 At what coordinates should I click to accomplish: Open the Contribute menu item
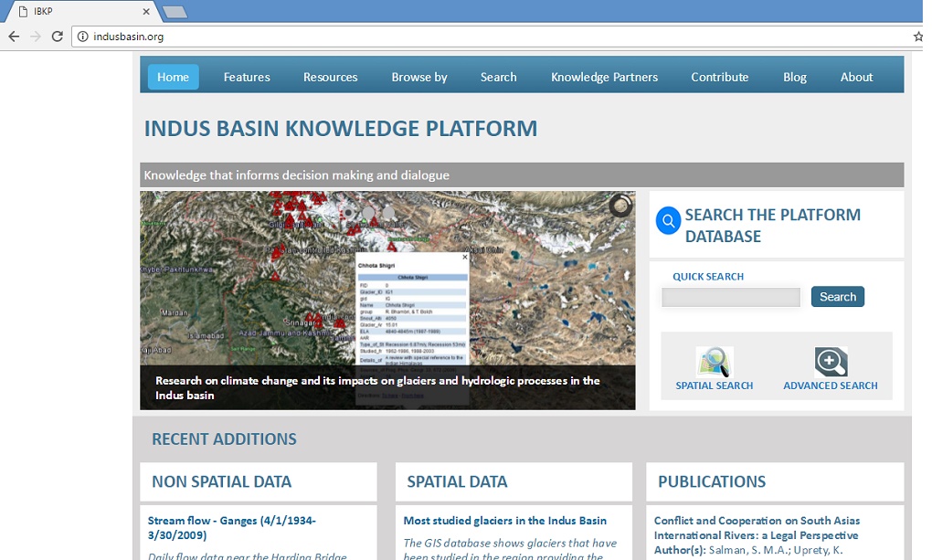pyautogui.click(x=719, y=77)
